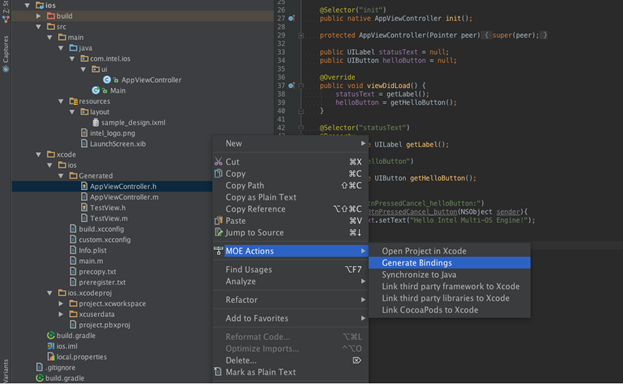Click the Jump to Source icon
Screen dimensions: 623x384
click(219, 233)
